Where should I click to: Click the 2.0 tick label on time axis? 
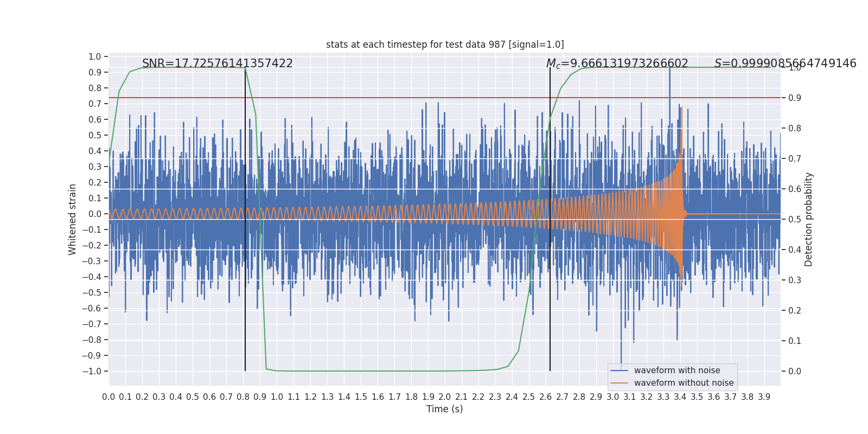[445, 397]
